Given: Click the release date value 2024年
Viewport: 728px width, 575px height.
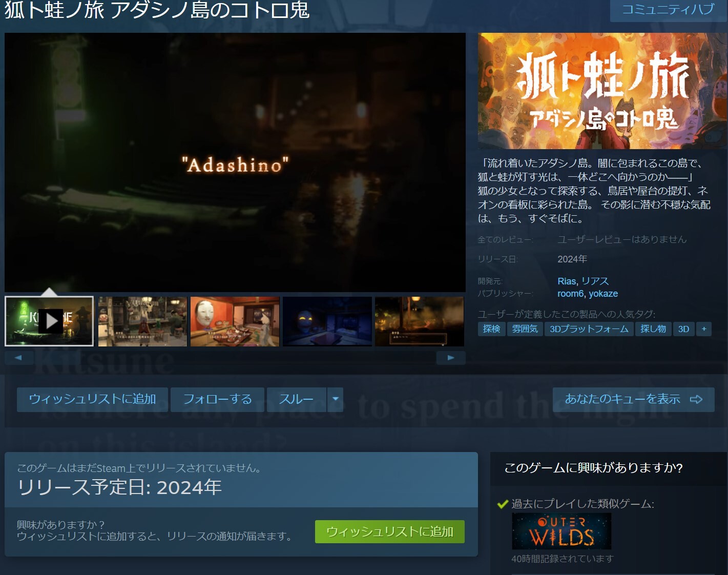Looking at the screenshot, I should click(x=572, y=259).
